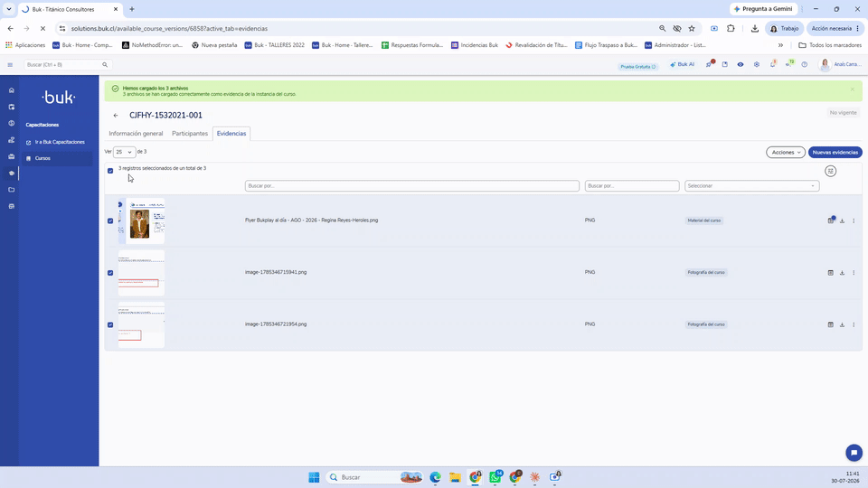This screenshot has width=868, height=488.
Task: Open the Seleccionar filter dropdown
Action: 751,186
